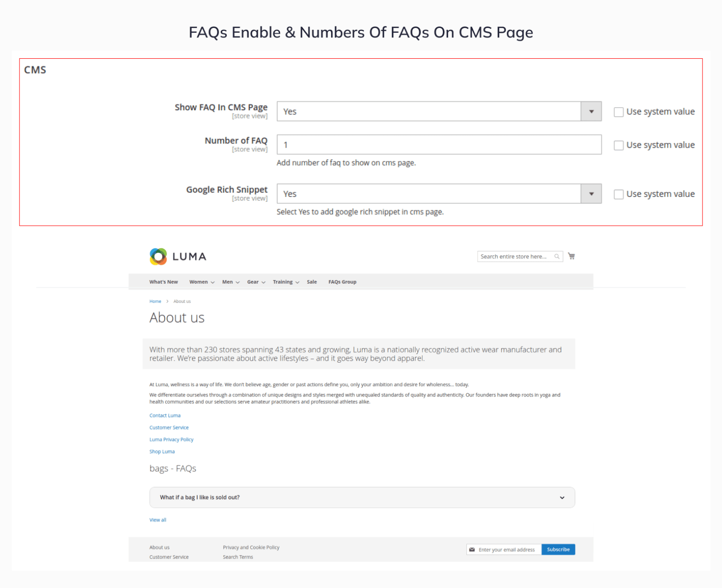722x588 pixels.
Task: Open the shopping cart icon
Action: 571,256
